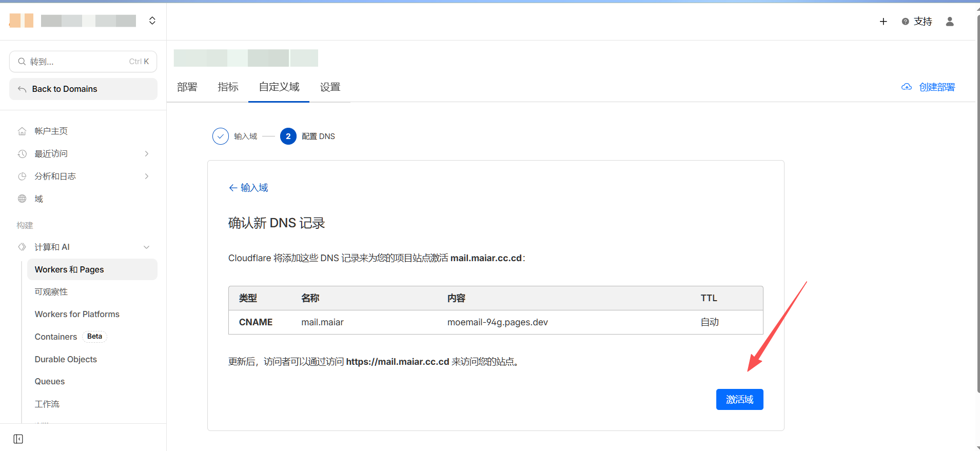Collapse sidebar using bottom-left panel icon
Screen dimensions: 980x451
coord(18,439)
